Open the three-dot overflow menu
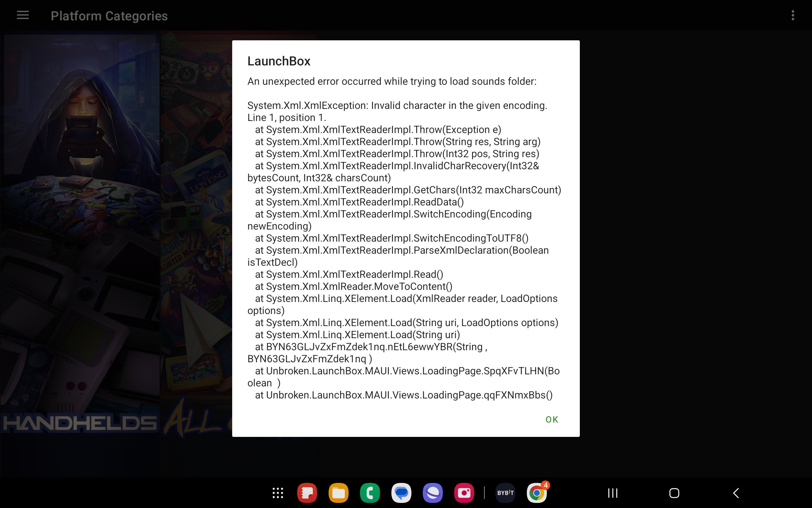 (x=793, y=16)
